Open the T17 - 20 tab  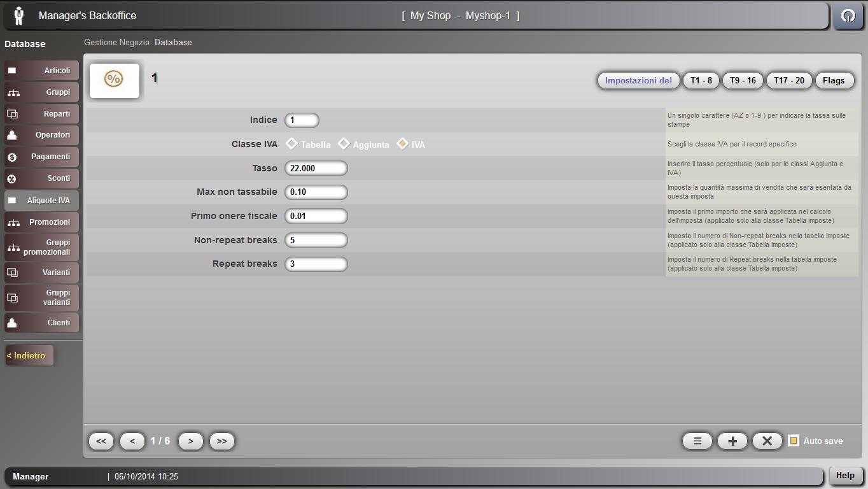coord(788,80)
